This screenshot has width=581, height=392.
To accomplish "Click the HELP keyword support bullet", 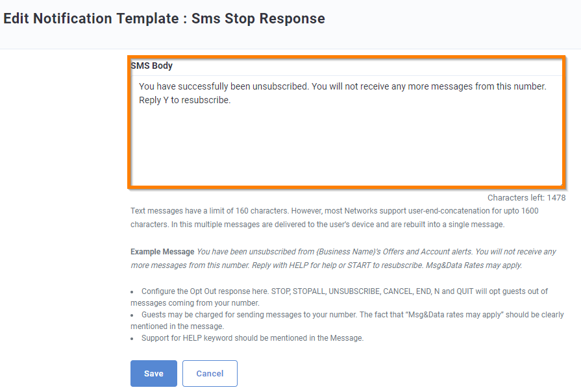I will [x=243, y=338].
